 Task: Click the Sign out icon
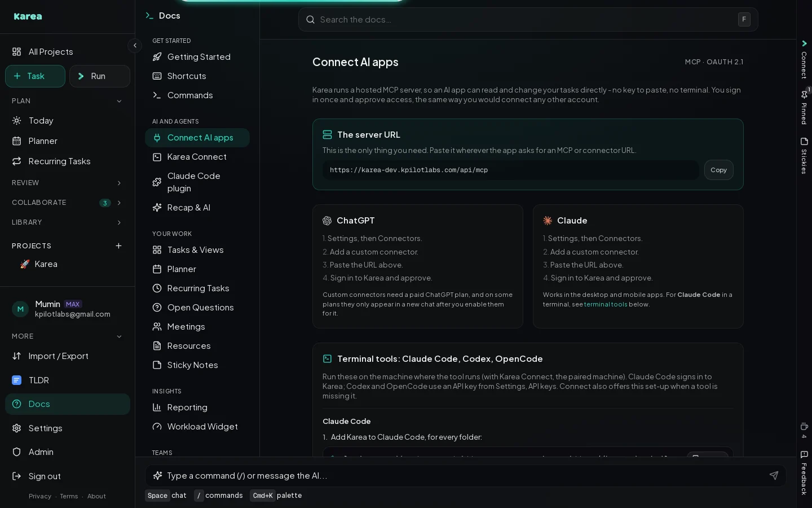tap(17, 476)
